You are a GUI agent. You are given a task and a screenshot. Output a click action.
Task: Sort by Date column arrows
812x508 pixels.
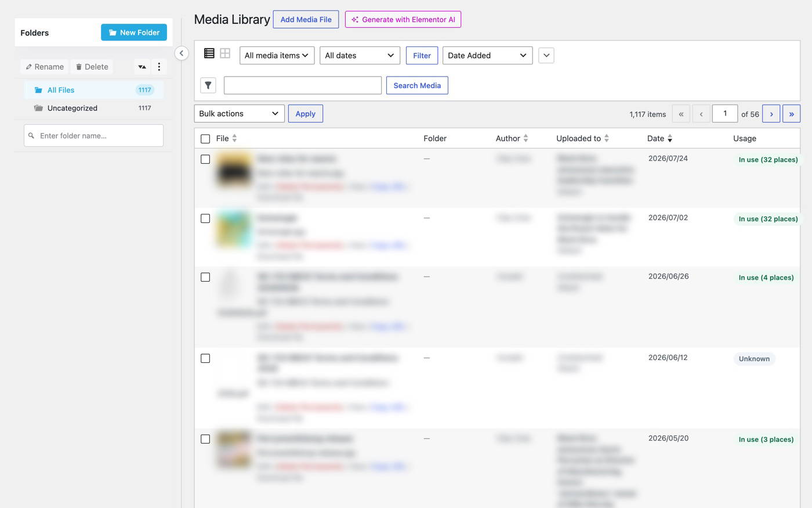670,138
